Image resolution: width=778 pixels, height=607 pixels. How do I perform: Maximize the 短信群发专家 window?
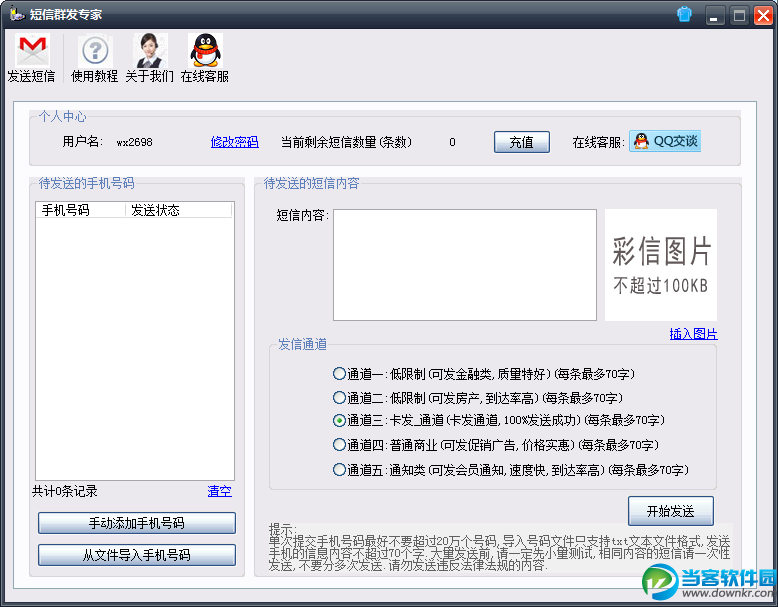pyautogui.click(x=739, y=15)
